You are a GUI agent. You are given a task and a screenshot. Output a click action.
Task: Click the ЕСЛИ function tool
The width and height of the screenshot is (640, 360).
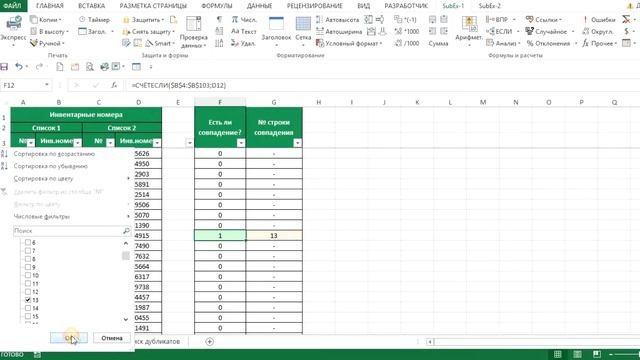click(502, 31)
